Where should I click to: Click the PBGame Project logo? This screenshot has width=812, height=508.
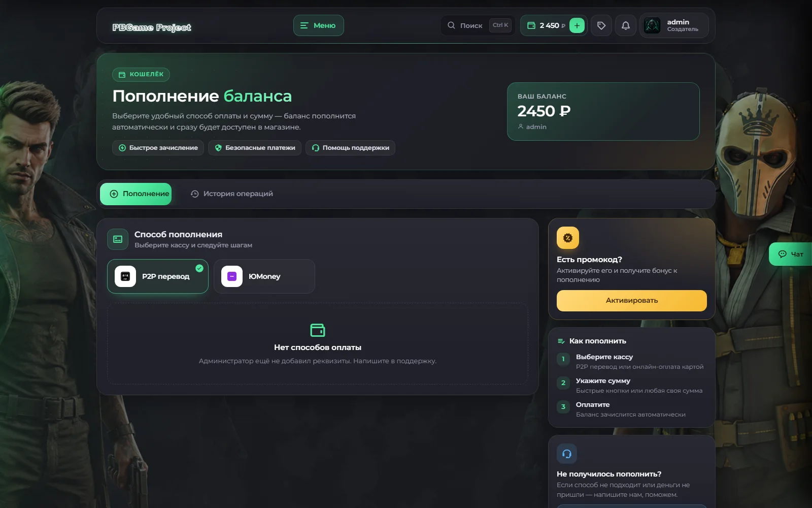tap(152, 27)
